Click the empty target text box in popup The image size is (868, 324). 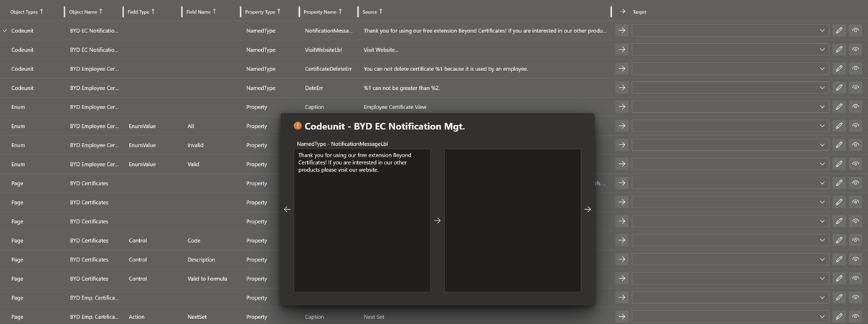[512, 220]
